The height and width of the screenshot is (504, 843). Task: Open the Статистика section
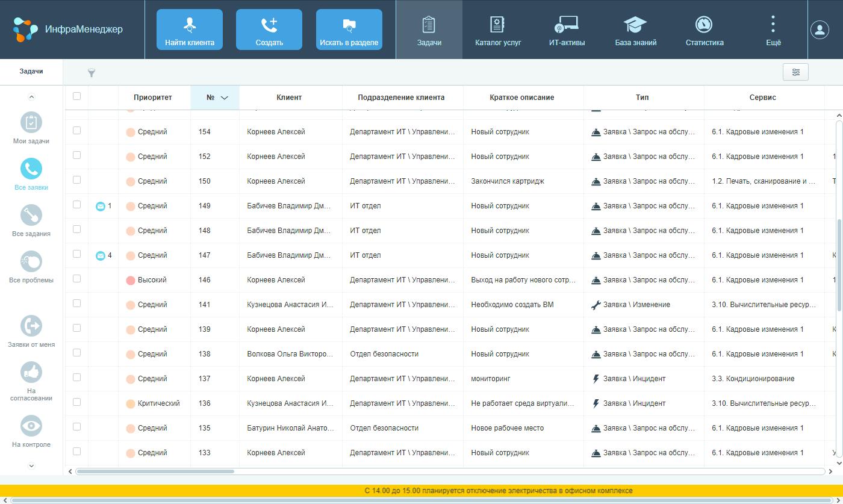point(703,29)
